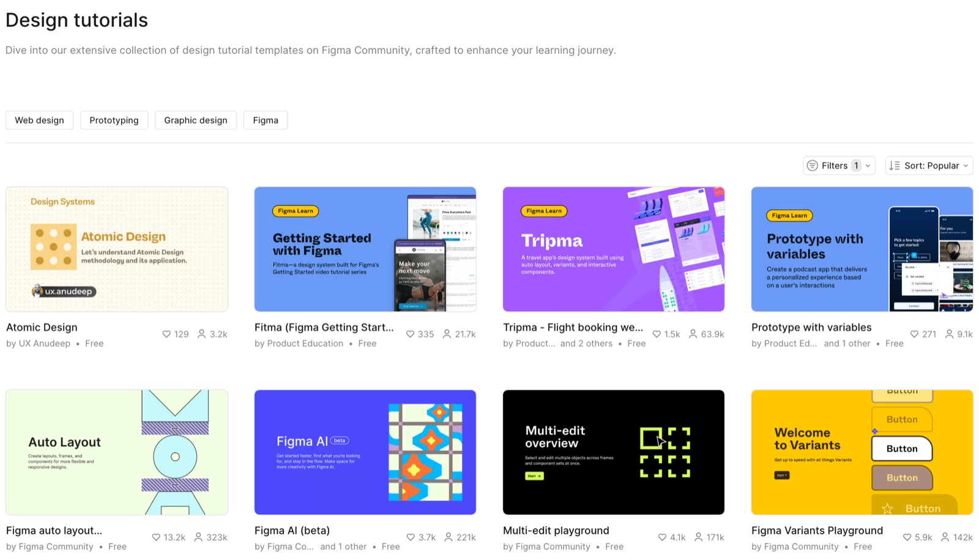979x560 pixels.
Task: Click the users icon beside 63.9k
Action: coord(693,334)
